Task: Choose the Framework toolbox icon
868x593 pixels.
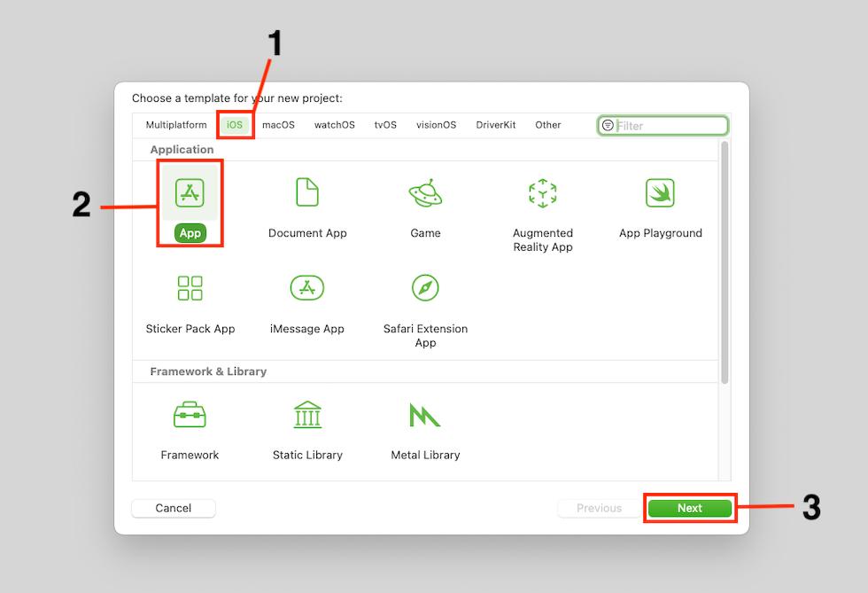Action: (x=190, y=415)
